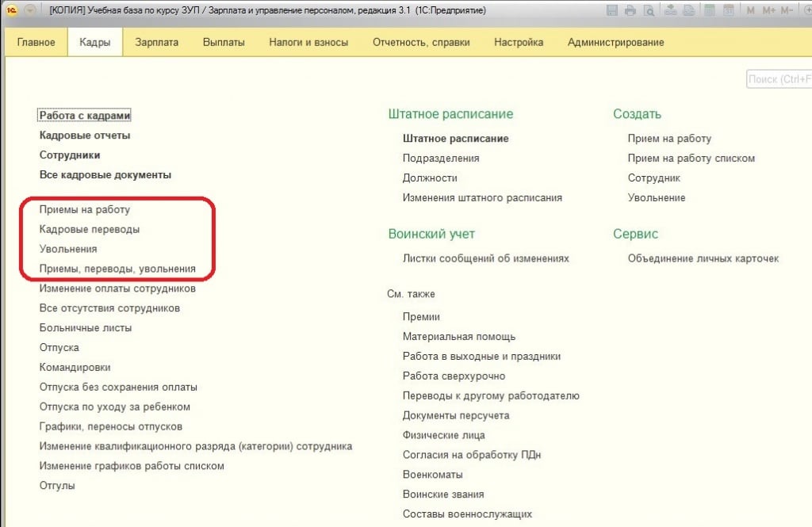The image size is (812, 527).
Task: Create new Сотрудник under Создать
Action: (x=654, y=178)
